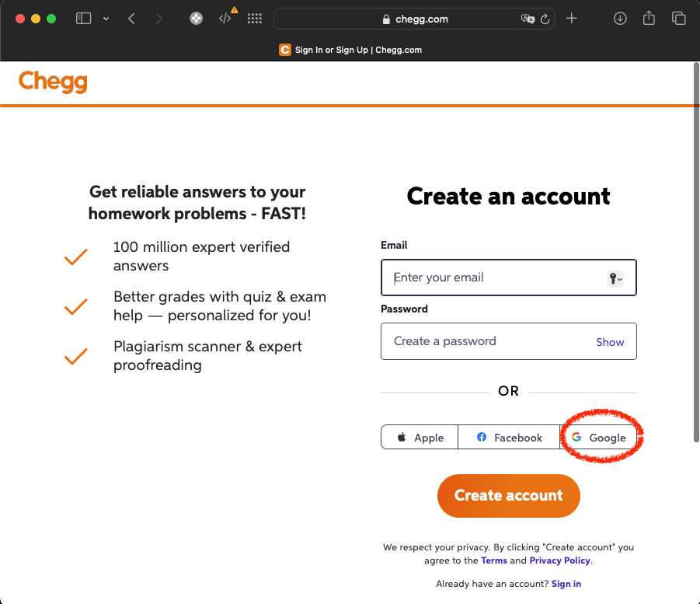Sign up with the Apple account option
This screenshot has width=700, height=604.
click(419, 437)
